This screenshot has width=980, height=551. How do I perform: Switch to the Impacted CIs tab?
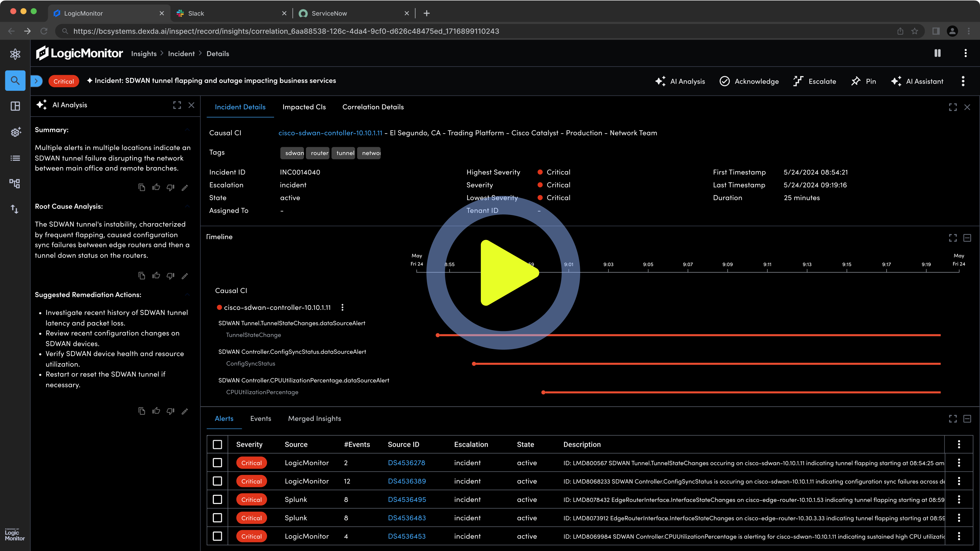pos(304,107)
